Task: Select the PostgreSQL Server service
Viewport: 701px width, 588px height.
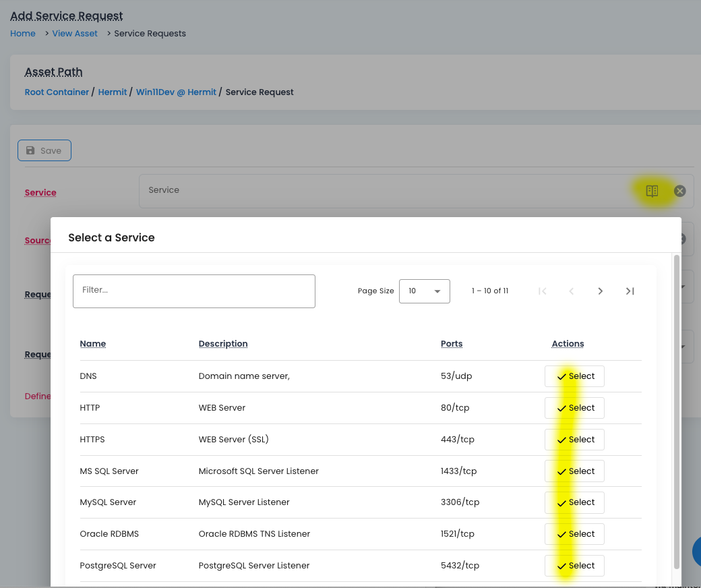Action: [574, 565]
